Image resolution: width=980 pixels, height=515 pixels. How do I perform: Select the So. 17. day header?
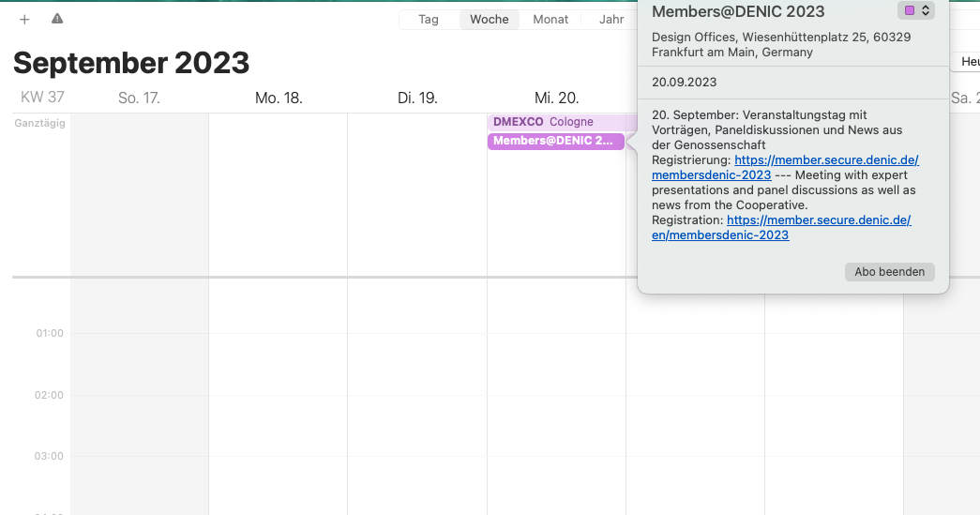point(140,98)
